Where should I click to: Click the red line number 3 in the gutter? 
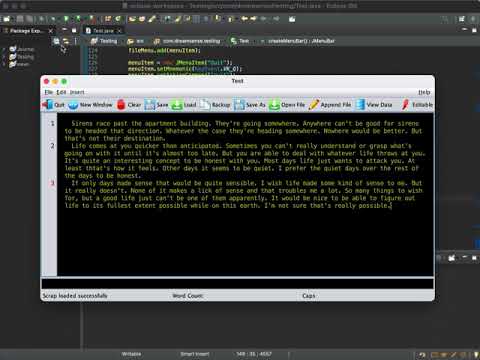pos(52,183)
